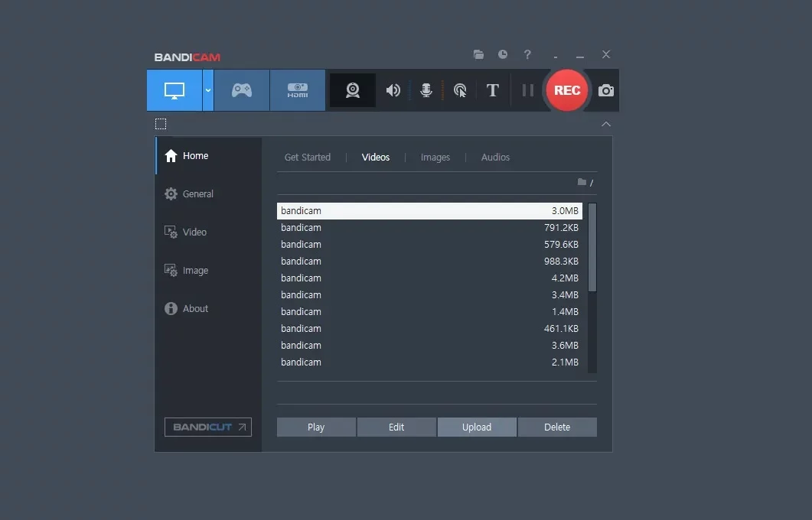812x520 pixels.
Task: Click the Upload button
Action: pos(477,427)
